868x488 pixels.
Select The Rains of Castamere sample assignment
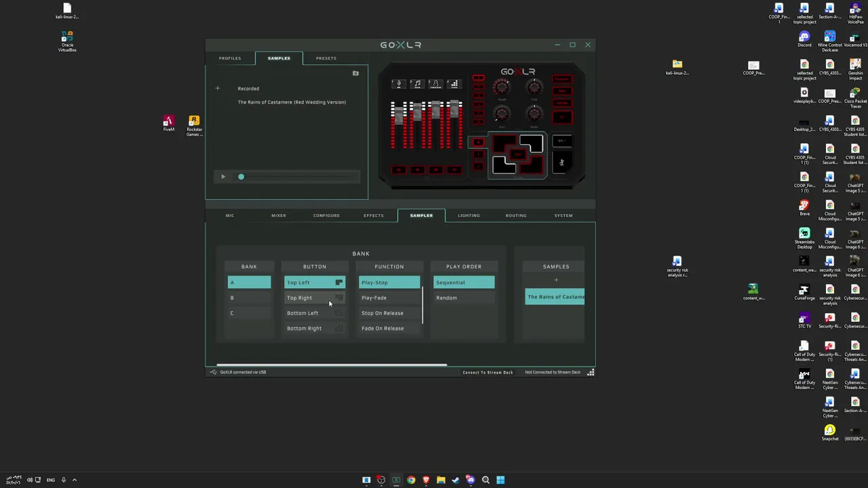click(x=555, y=297)
